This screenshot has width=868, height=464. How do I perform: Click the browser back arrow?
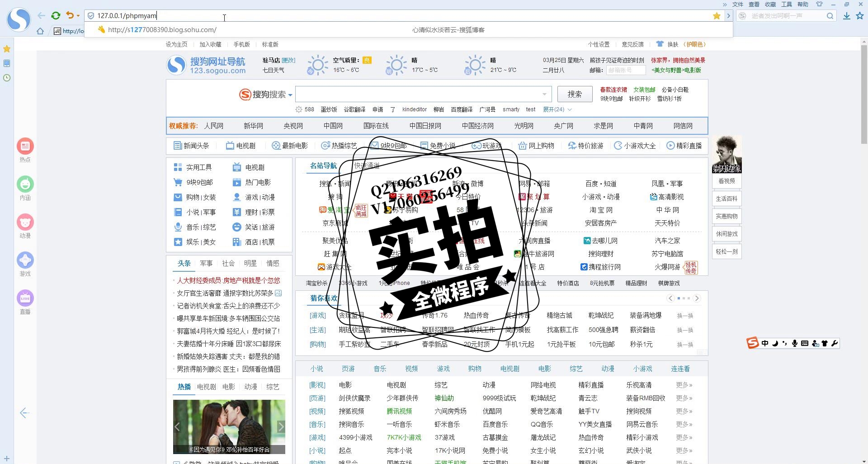click(x=41, y=16)
